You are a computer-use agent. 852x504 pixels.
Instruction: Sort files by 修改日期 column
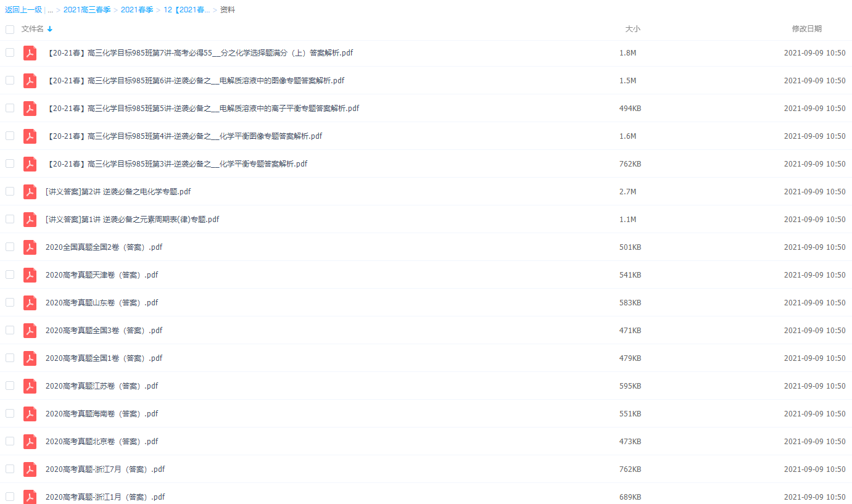[x=806, y=29]
